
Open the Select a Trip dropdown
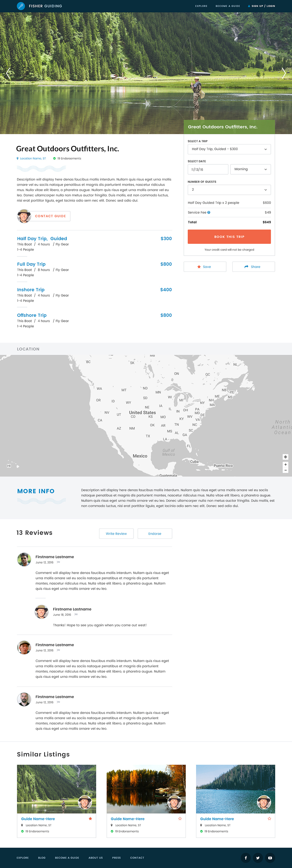click(x=229, y=149)
